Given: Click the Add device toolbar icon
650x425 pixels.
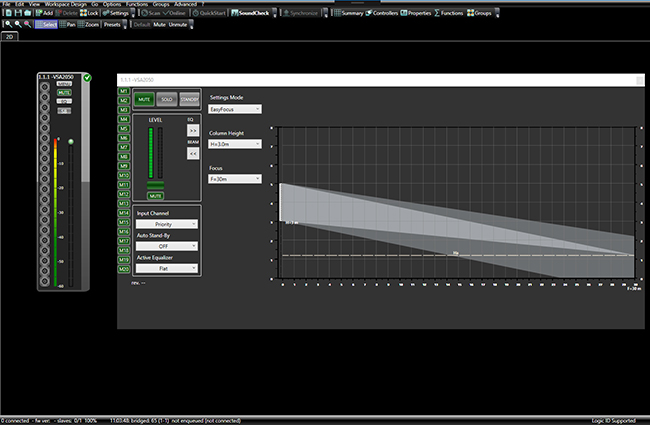Looking at the screenshot, I should coord(43,13).
